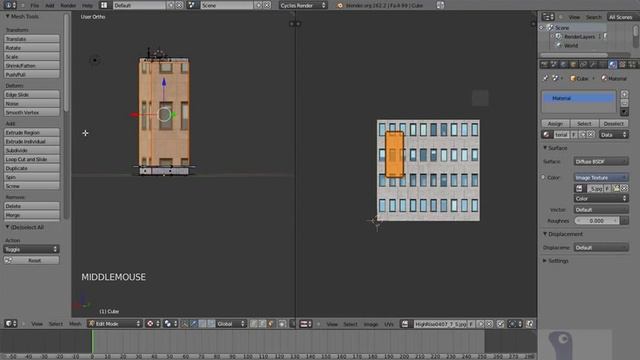Click the image texture browse icon
640x360 pixels.
[579, 188]
